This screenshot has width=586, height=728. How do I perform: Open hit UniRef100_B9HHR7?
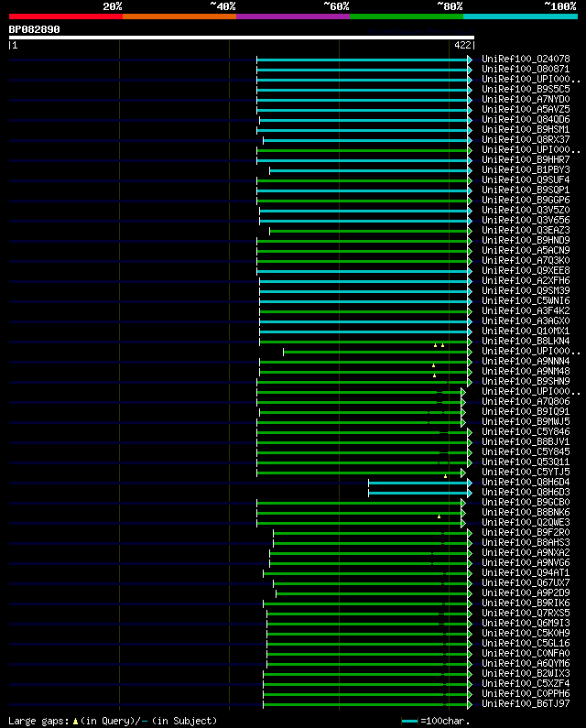[x=526, y=159]
